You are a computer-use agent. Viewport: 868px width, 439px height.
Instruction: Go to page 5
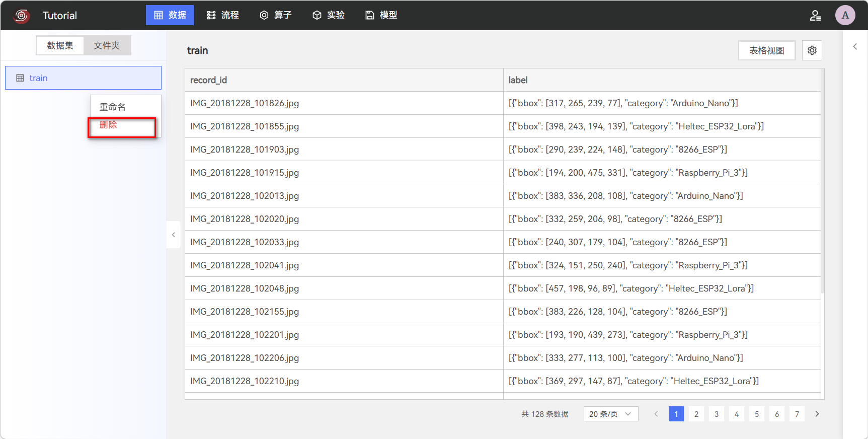pos(757,414)
